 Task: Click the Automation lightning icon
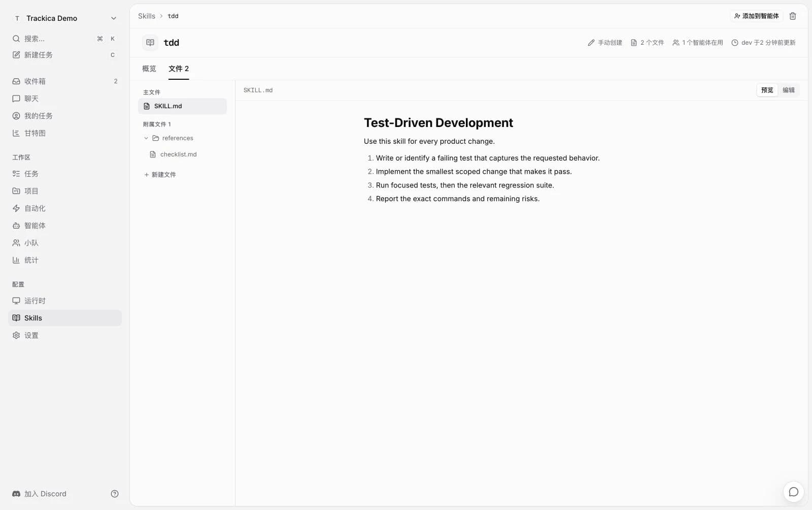(16, 208)
